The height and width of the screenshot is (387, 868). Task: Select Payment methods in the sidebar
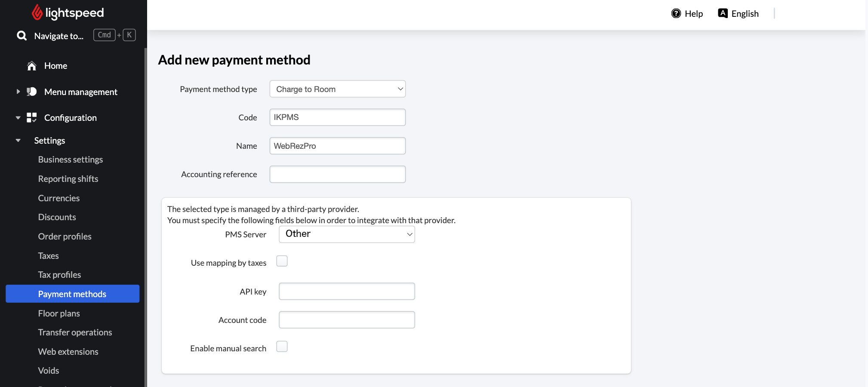73,294
